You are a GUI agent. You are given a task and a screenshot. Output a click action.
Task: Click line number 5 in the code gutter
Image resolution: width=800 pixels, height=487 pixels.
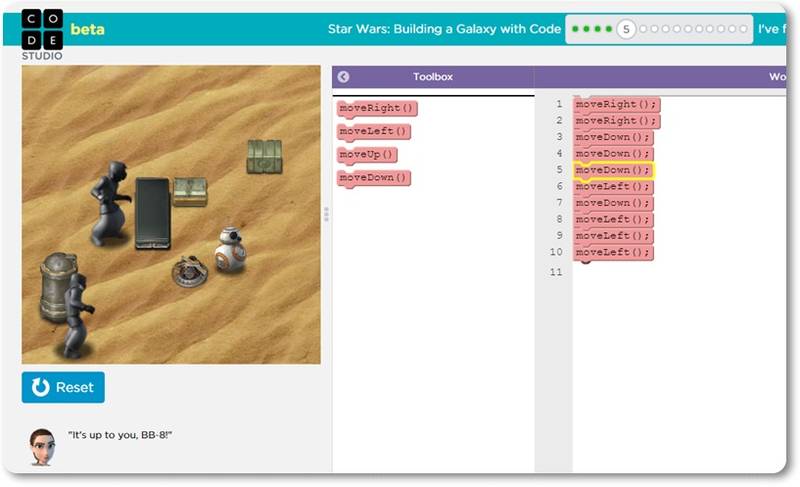559,169
